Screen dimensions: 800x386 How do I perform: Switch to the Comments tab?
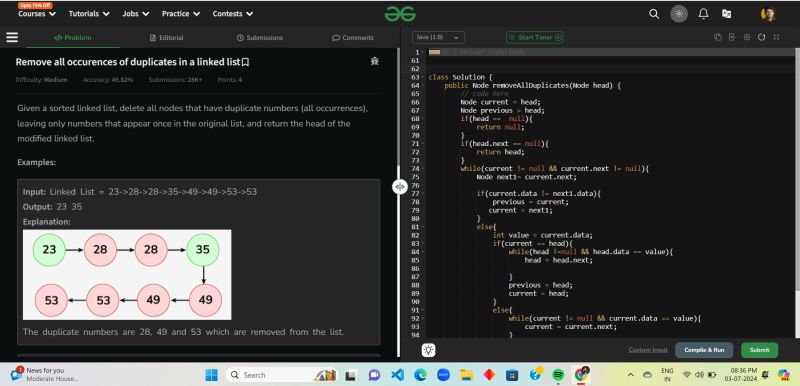(x=353, y=38)
